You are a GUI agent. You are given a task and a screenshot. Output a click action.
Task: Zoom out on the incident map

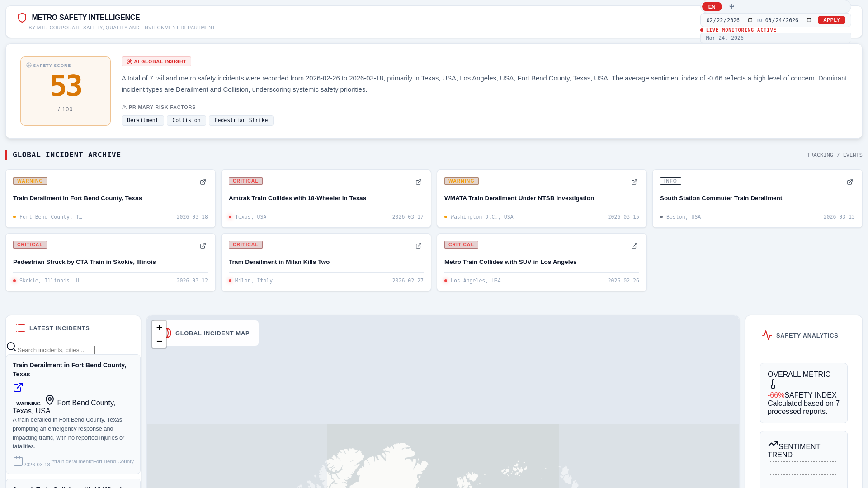click(x=159, y=341)
